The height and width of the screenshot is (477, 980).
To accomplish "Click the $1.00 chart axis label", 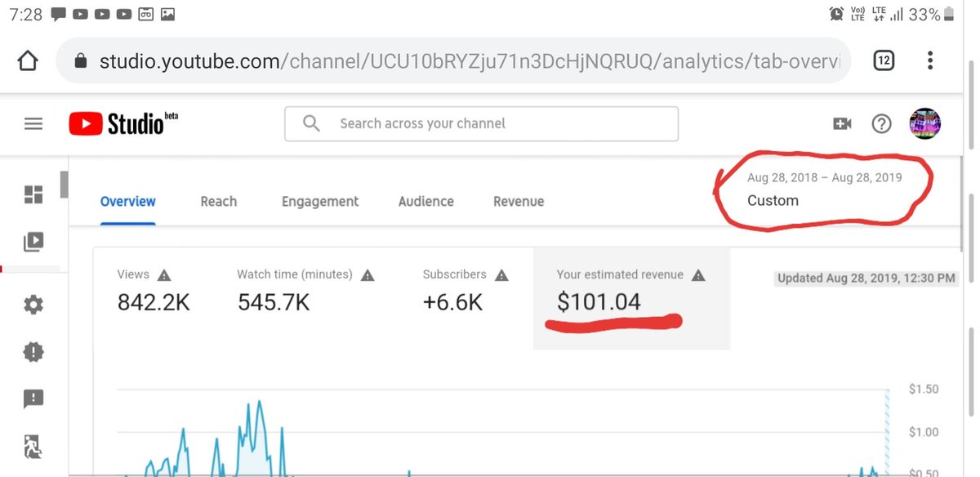I will [x=924, y=432].
